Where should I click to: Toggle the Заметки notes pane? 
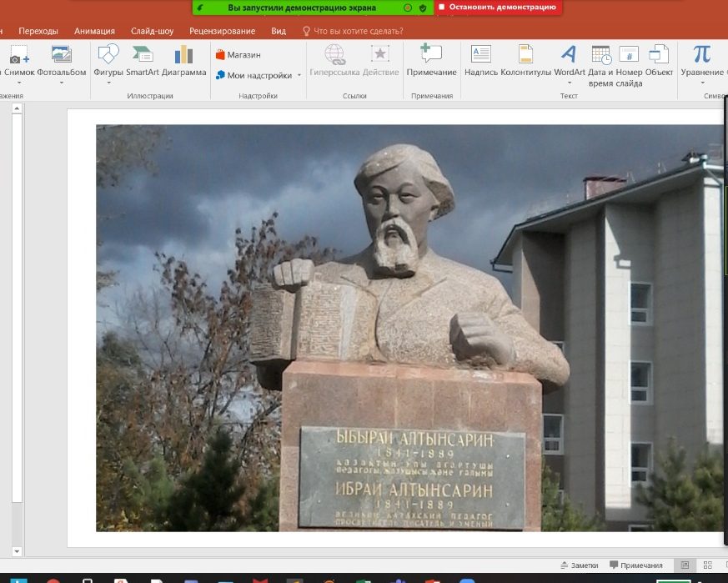tap(579, 565)
